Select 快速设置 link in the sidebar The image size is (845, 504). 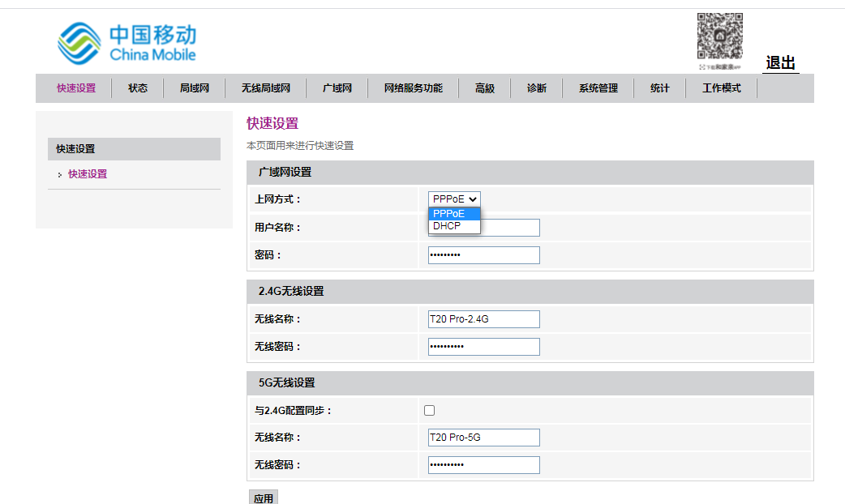[88, 174]
